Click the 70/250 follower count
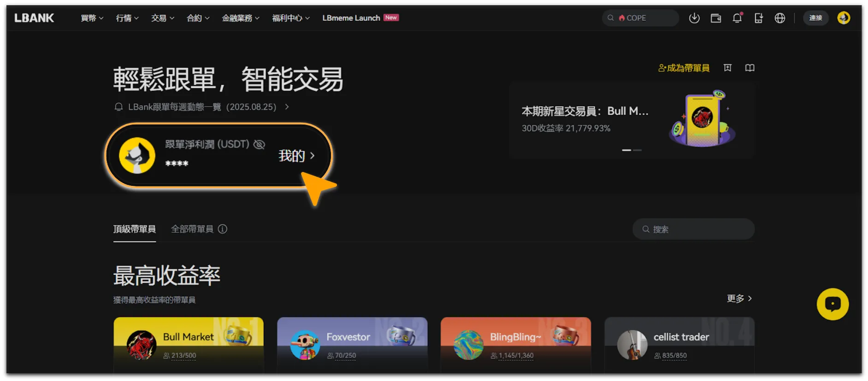 (345, 356)
